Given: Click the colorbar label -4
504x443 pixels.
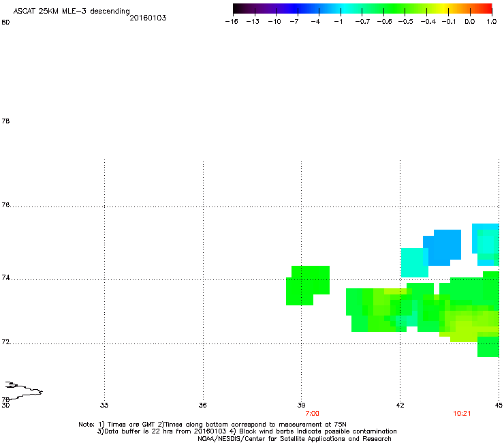Looking at the screenshot, I should pos(315,22).
